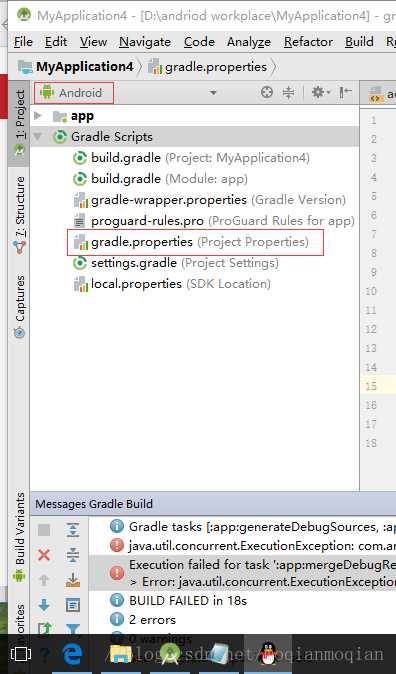Click MyApplication4 breadcrumb in navigation bar
396x674 pixels.
pos(85,67)
